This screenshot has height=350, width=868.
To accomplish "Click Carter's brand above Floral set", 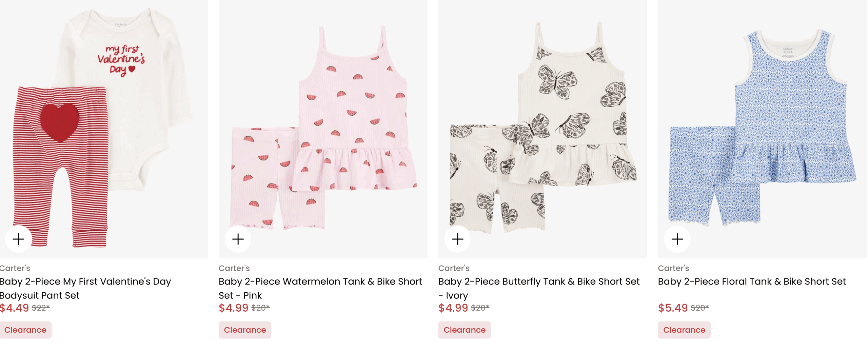I will click(x=673, y=268).
